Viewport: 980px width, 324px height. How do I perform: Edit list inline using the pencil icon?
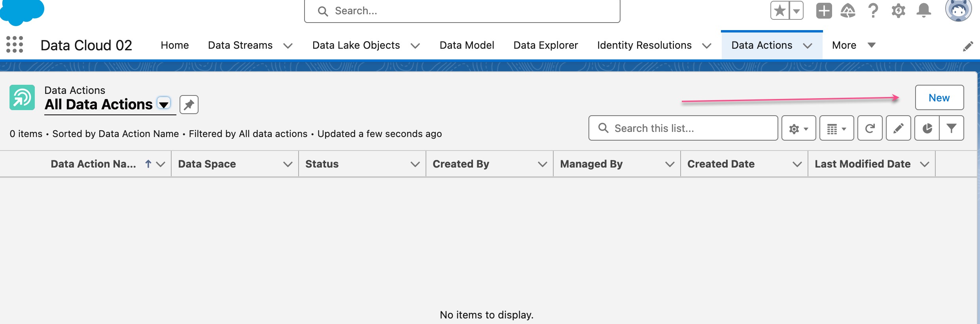tap(898, 128)
